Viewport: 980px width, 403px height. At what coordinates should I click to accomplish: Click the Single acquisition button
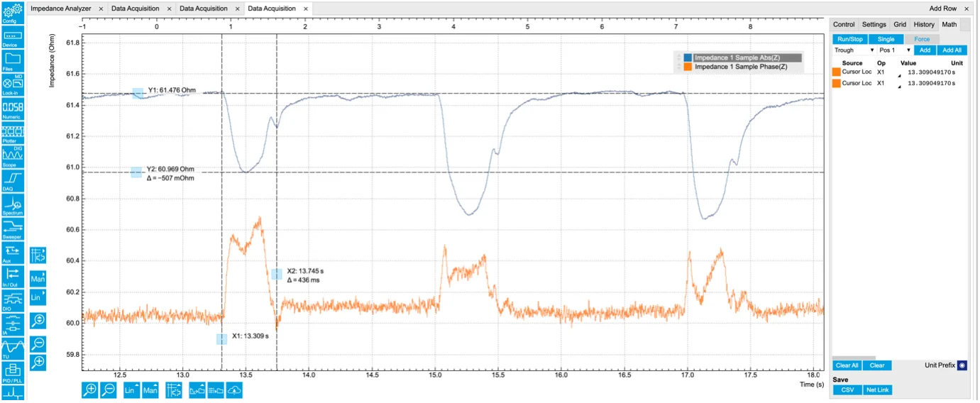(886, 39)
